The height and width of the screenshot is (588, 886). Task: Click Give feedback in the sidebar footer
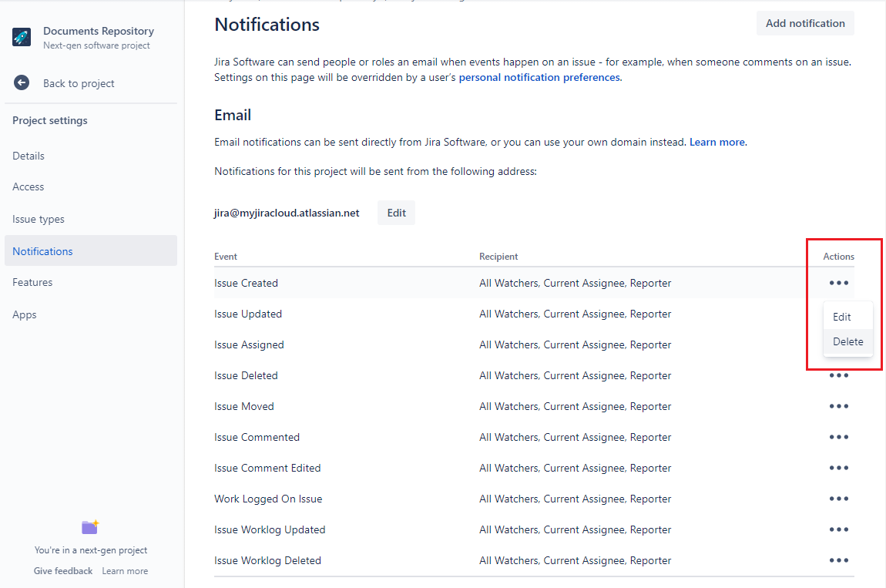(x=63, y=571)
